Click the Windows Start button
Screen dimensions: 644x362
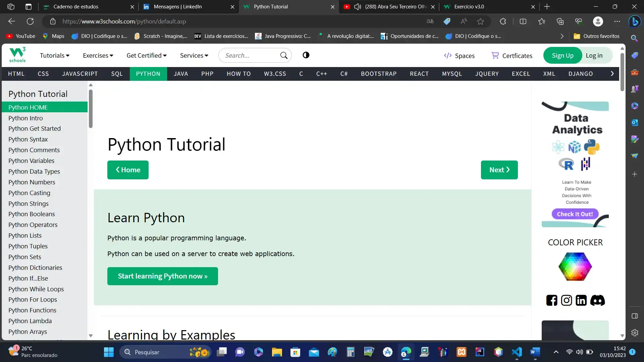point(109,352)
